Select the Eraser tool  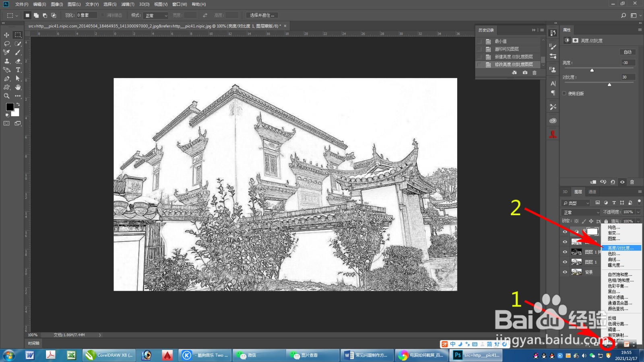pos(18,61)
